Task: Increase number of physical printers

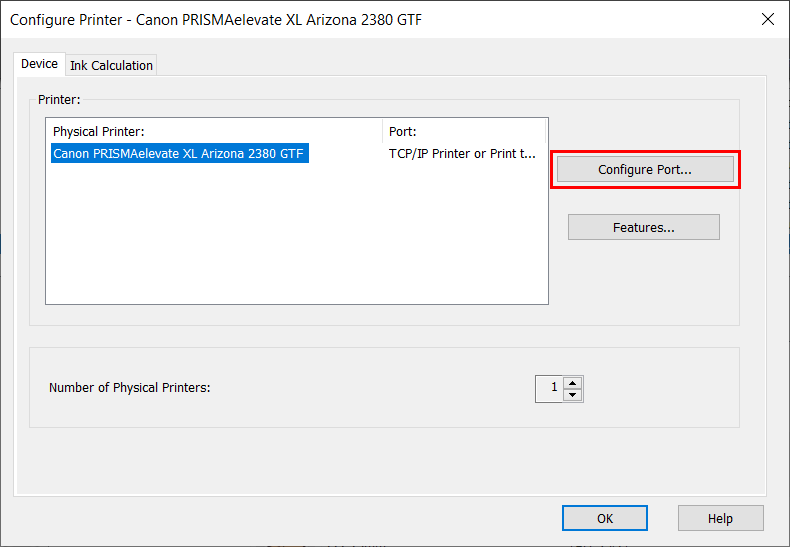Action: [572, 383]
